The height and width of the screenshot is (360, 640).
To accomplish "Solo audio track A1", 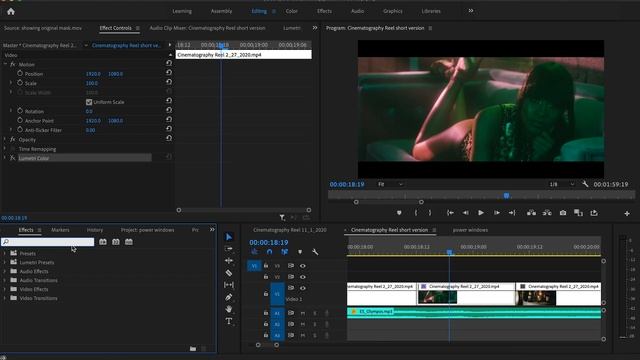I will pos(315,313).
